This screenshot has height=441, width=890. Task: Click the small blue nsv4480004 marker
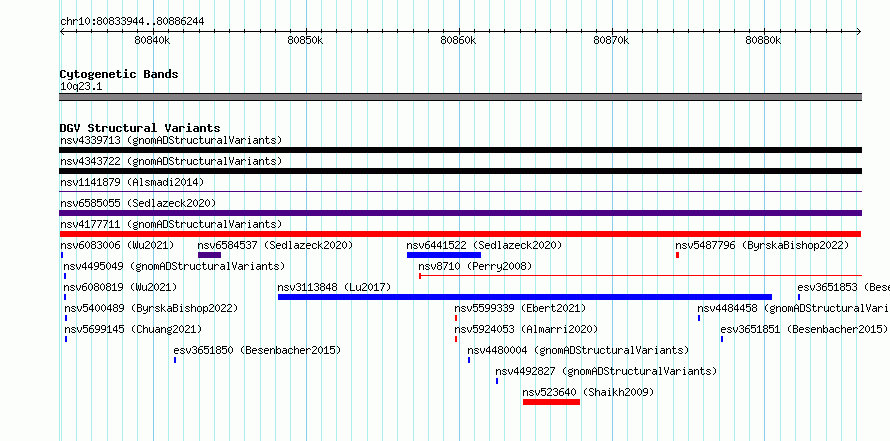469,360
